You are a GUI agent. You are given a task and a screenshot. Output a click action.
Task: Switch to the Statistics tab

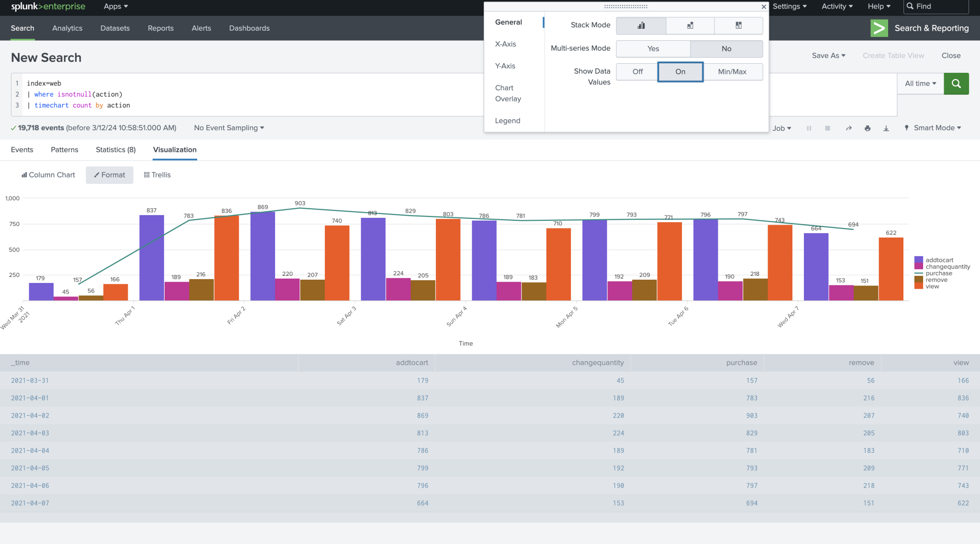point(115,149)
